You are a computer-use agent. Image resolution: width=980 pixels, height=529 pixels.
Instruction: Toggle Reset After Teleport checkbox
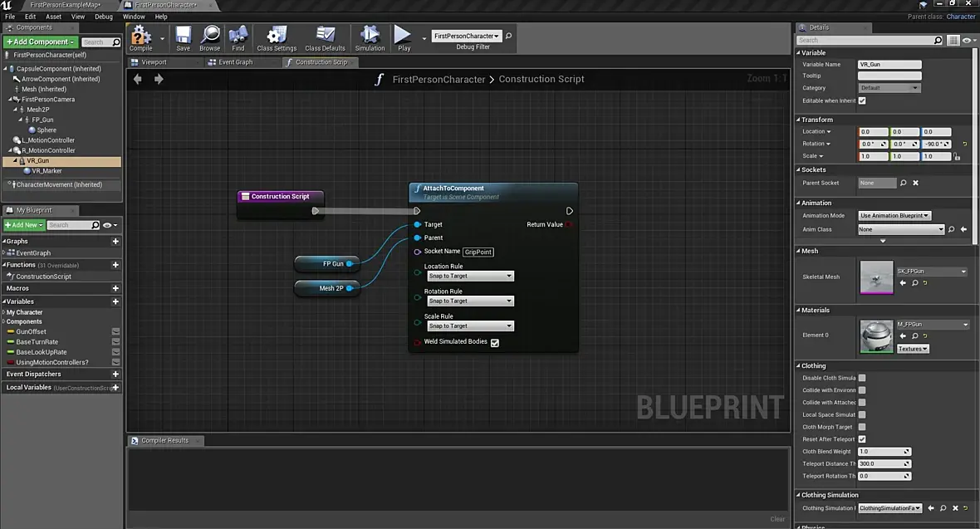tap(863, 439)
